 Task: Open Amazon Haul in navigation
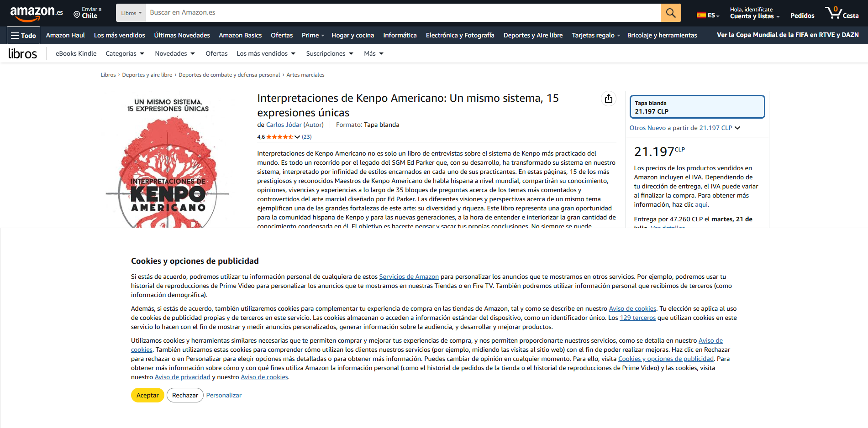coord(65,35)
